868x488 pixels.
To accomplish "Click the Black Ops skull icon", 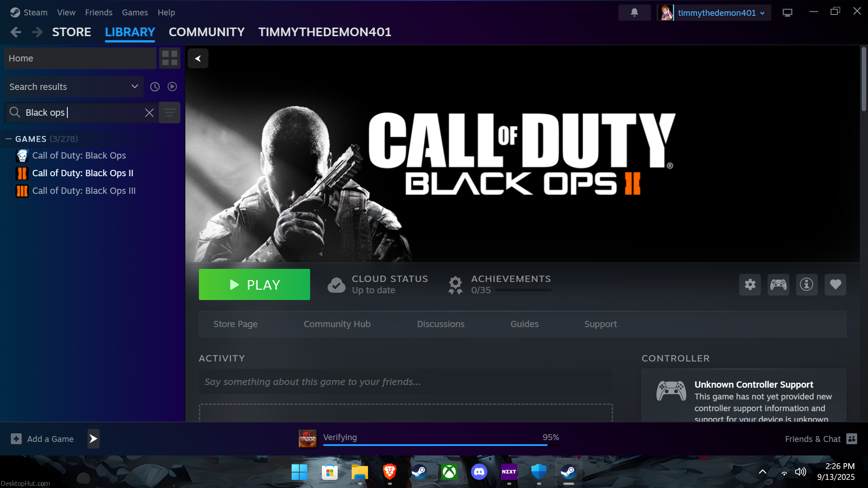I will point(22,156).
